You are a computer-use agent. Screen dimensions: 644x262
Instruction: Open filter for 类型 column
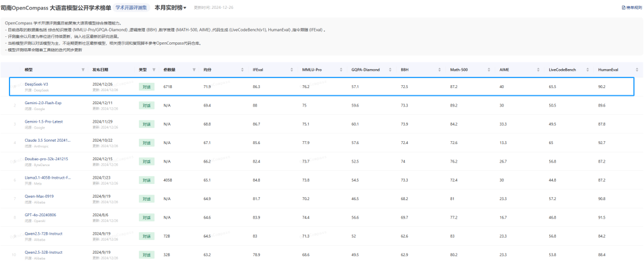[154, 70]
